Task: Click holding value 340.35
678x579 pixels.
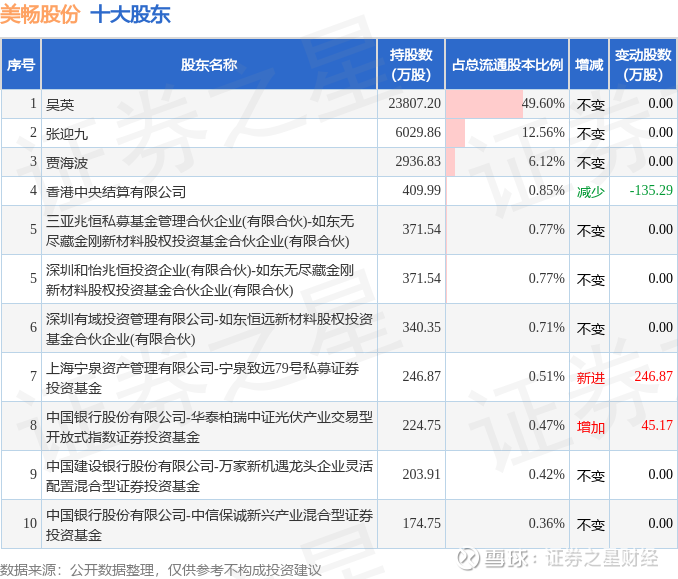Action: 421,327
